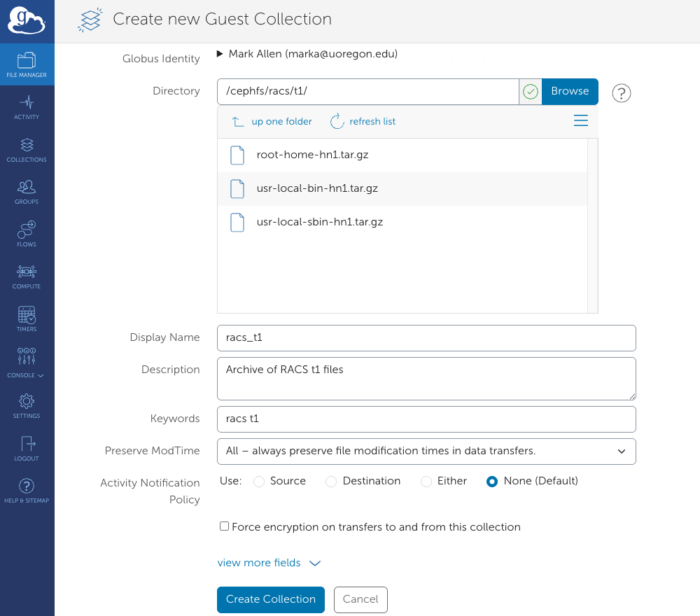700x616 pixels.
Task: Enable Force encryption on transfers checkbox
Action: pos(224,526)
